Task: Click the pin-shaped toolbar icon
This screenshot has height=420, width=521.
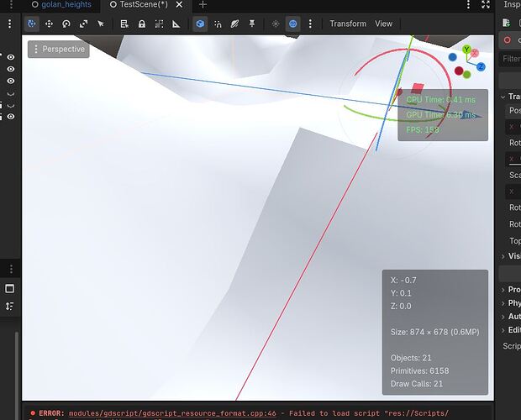Action: tap(252, 24)
